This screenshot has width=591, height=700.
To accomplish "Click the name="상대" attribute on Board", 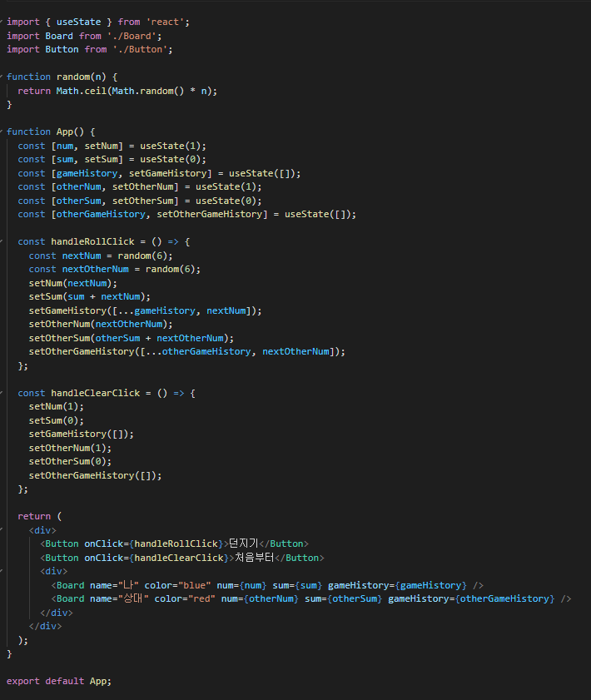I will 119,598.
